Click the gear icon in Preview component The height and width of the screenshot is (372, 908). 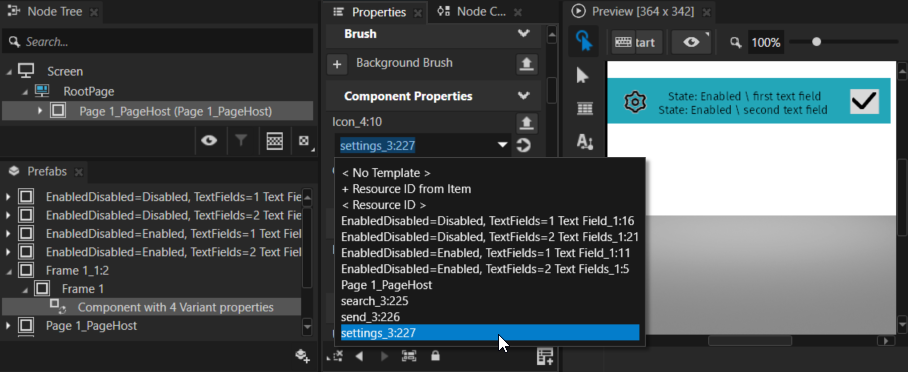pyautogui.click(x=634, y=101)
